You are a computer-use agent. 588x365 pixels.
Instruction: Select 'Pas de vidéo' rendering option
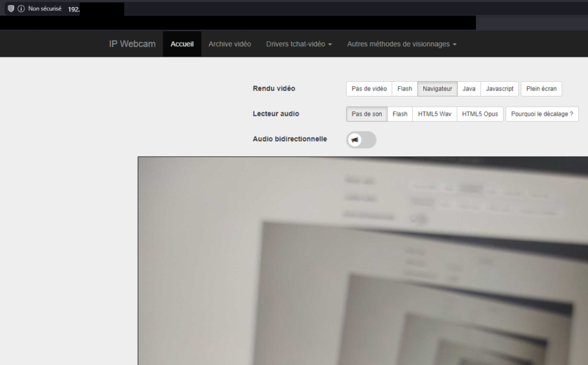coord(369,89)
